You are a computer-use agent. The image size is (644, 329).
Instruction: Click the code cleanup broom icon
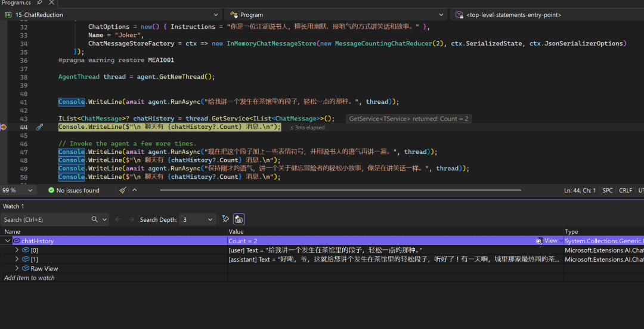pos(122,190)
